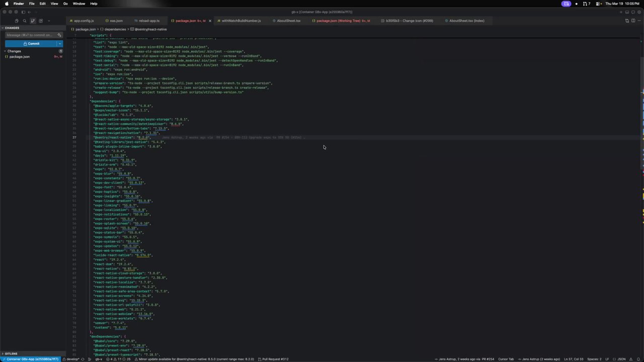
Task: Click the notification bell in status bar
Action: click(638, 359)
